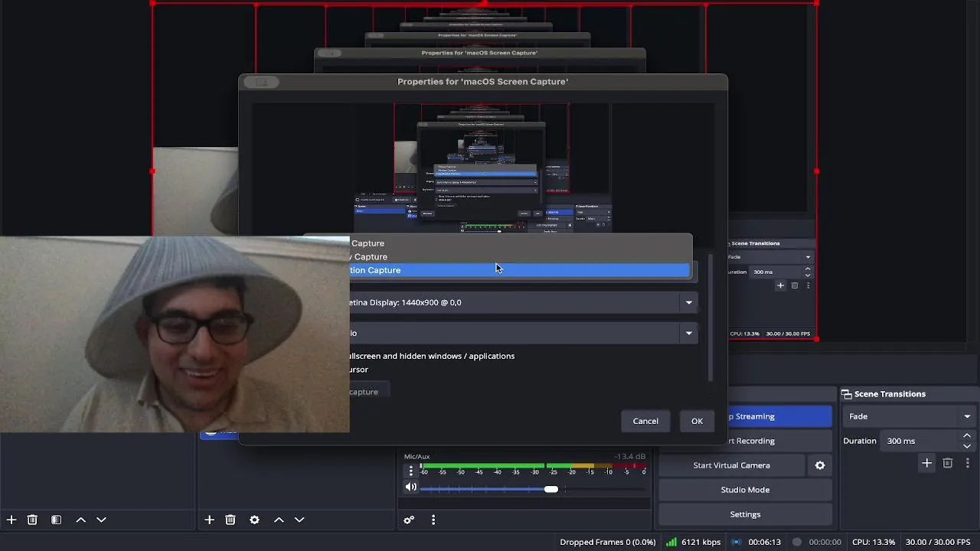
Task: Expand the dropdown ending in 'lo'
Action: pos(524,333)
